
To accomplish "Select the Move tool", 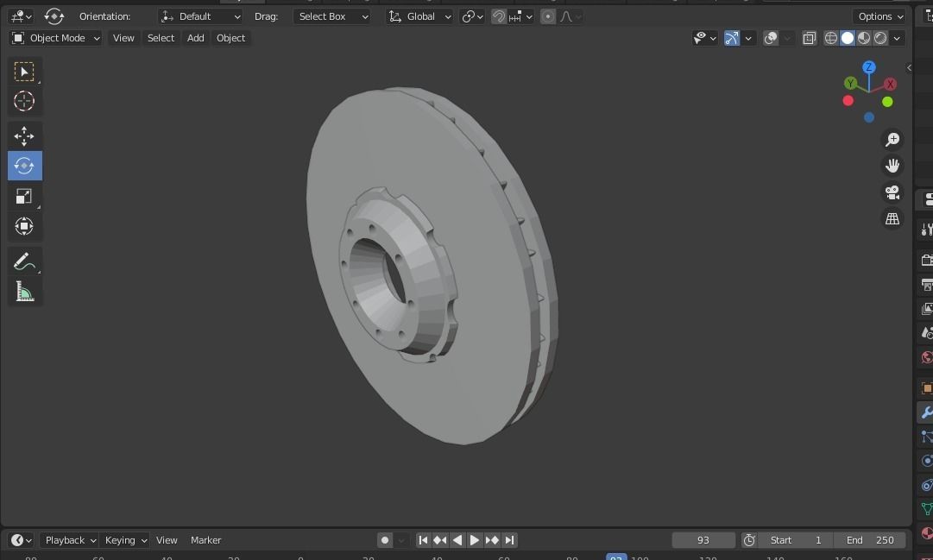I will coord(24,135).
